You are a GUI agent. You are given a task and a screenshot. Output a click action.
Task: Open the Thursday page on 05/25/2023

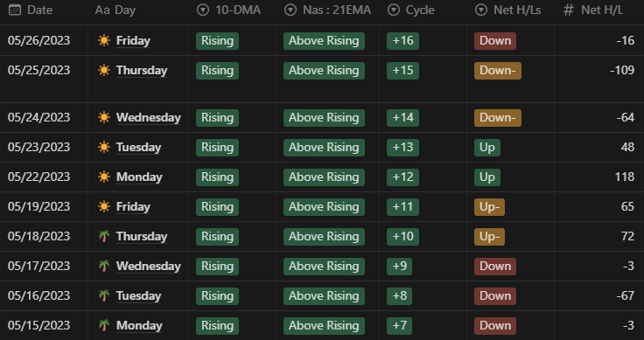coord(142,71)
